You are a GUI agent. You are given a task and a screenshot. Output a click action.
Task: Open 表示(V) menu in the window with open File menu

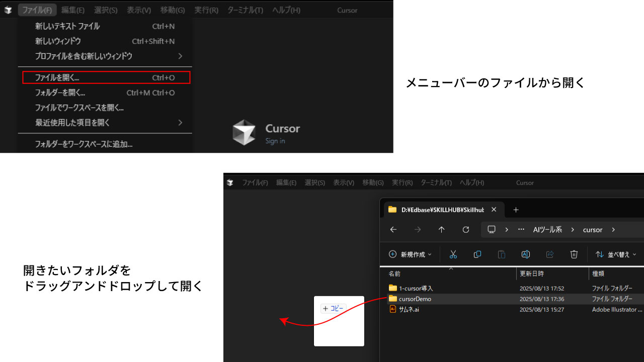[139, 10]
